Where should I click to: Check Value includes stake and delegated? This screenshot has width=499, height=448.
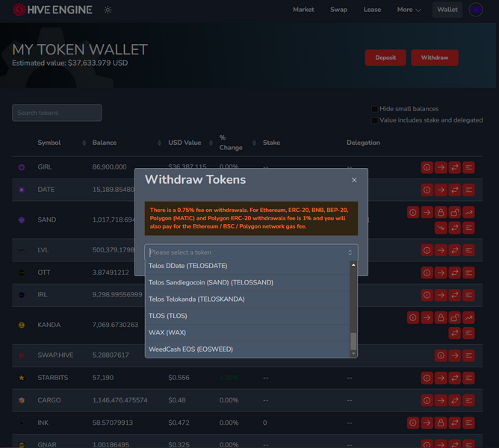[374, 120]
